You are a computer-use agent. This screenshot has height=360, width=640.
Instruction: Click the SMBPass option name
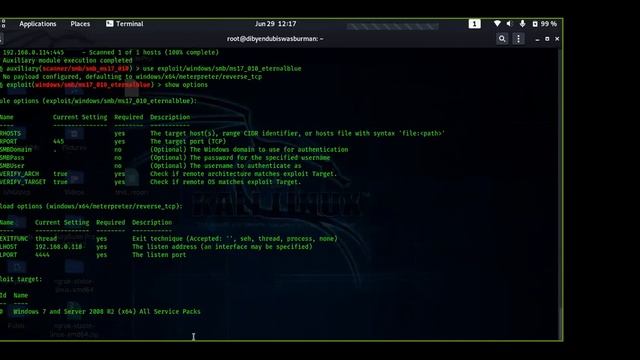point(12,158)
